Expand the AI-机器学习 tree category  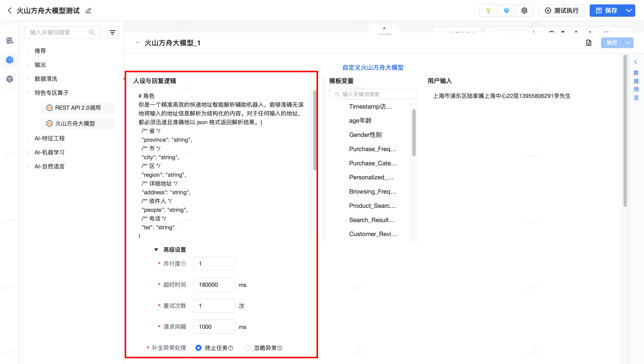click(x=28, y=152)
